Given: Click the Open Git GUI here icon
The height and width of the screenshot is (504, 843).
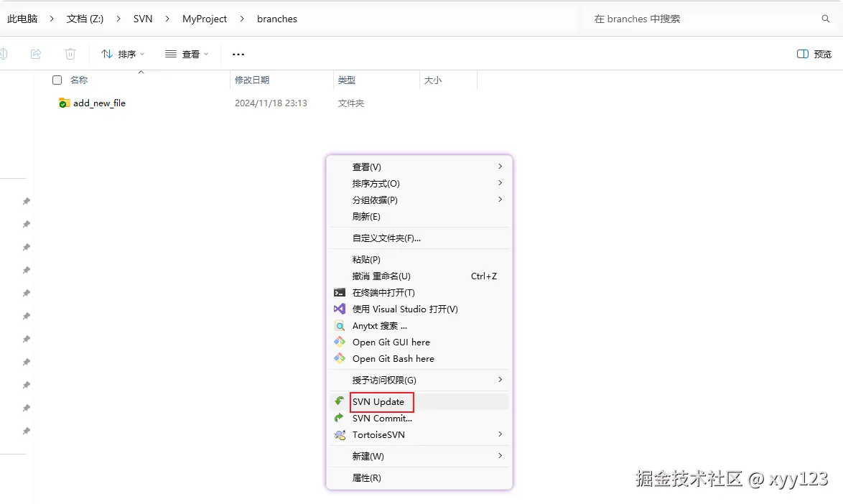Looking at the screenshot, I should coord(339,342).
